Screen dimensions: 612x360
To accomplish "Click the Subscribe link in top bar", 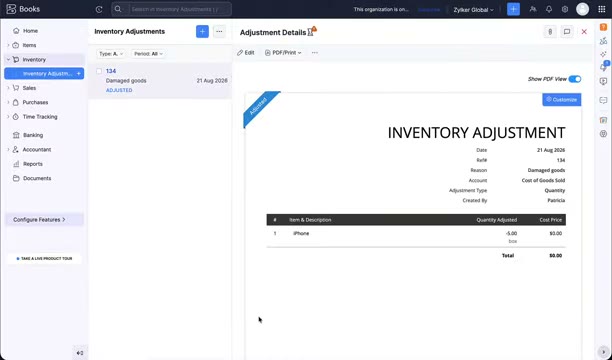I will coord(429,10).
